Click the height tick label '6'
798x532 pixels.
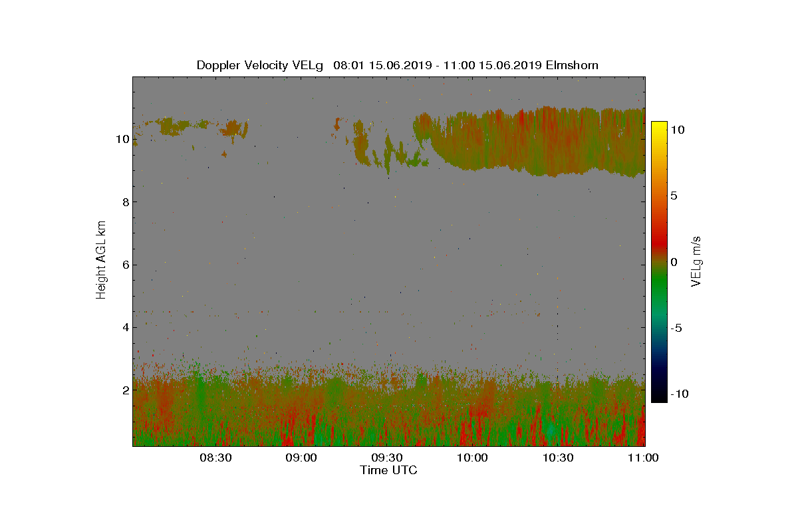[125, 265]
